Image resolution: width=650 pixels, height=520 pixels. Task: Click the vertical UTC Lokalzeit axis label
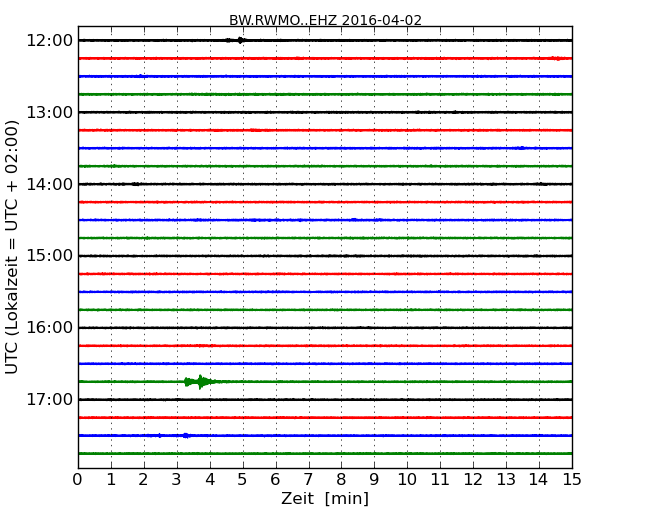pos(12,247)
